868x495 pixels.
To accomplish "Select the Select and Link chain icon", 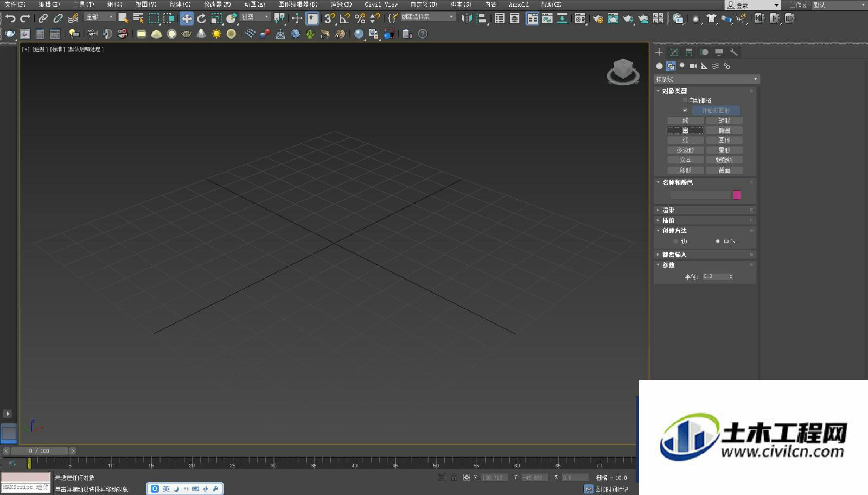I will [x=43, y=18].
